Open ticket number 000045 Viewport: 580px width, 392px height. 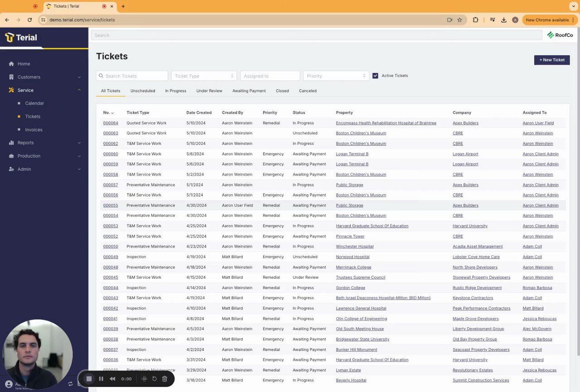pyautogui.click(x=111, y=277)
